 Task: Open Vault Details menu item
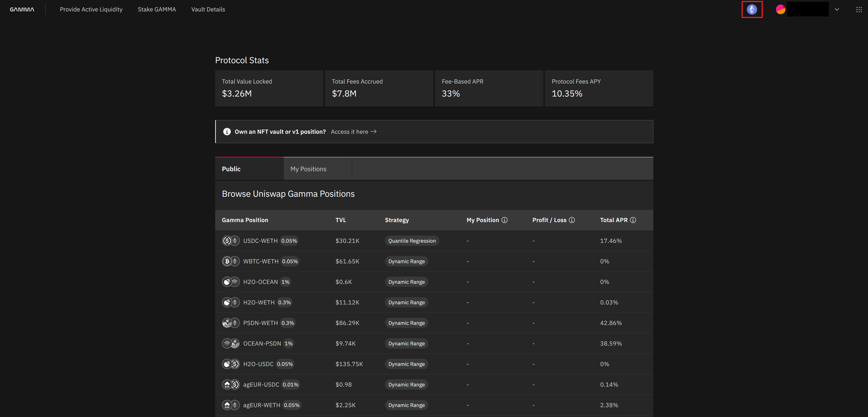(208, 9)
